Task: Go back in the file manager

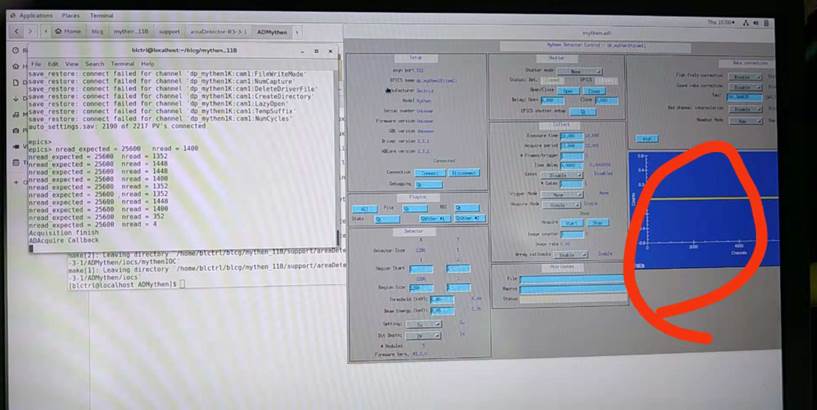Action: click(17, 31)
